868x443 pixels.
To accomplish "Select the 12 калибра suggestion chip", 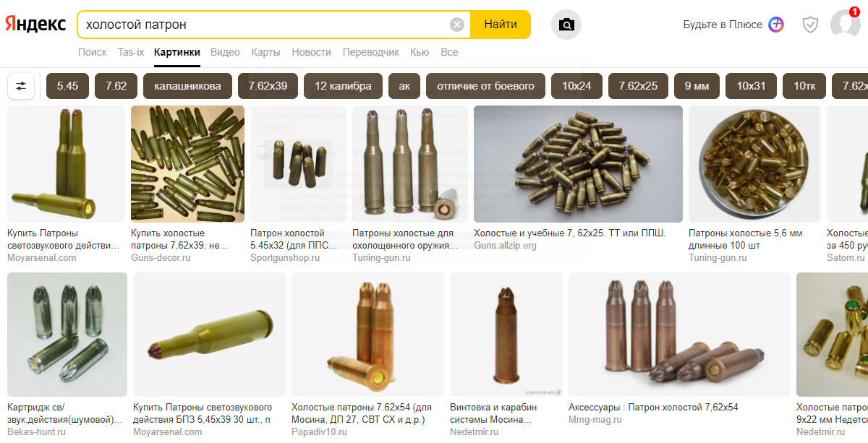I will 343,86.
